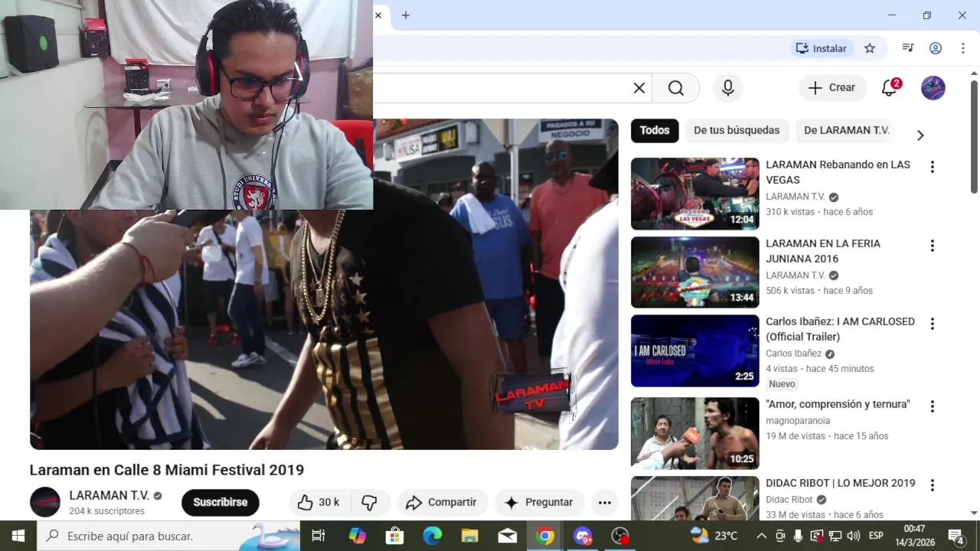The width and height of the screenshot is (980, 551).
Task: Open Task View in the taskbar
Action: (x=318, y=536)
